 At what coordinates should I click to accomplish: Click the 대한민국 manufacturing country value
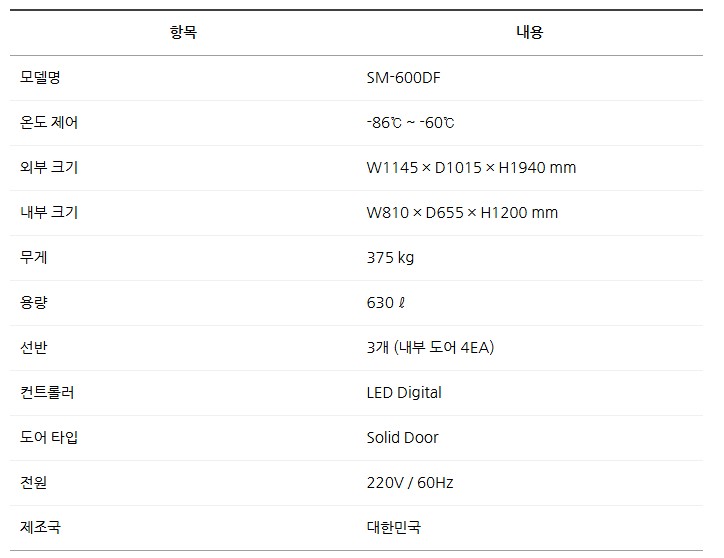tap(394, 527)
